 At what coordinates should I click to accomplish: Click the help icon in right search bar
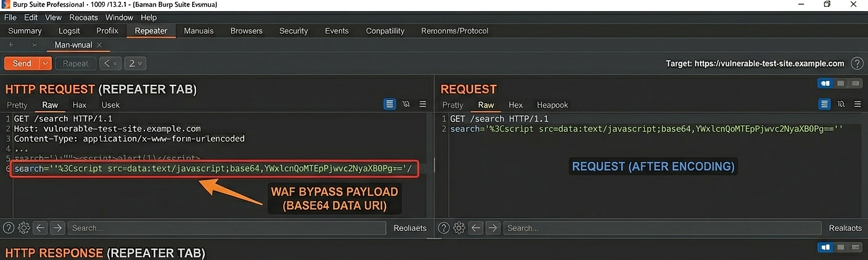point(444,228)
